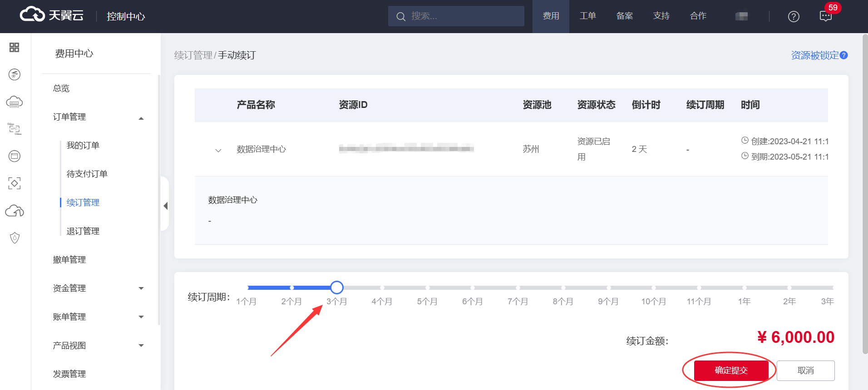Screen dimensions: 868x390
Task: Open the cloud upload sidebar icon
Action: coord(15,211)
